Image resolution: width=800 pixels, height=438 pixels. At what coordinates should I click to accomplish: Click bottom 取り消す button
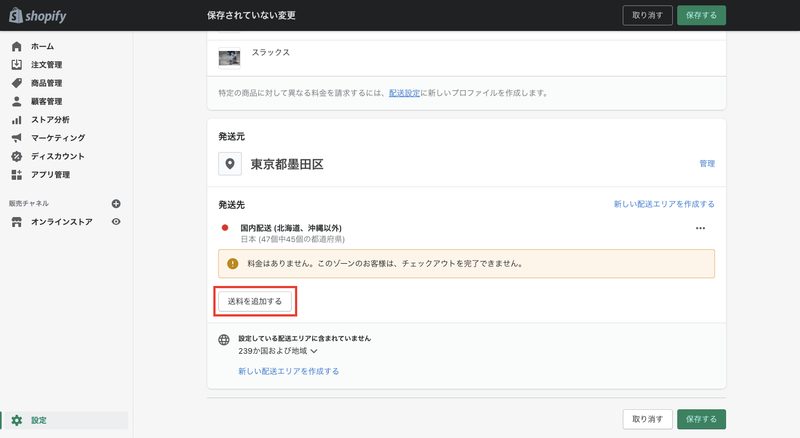(647, 419)
